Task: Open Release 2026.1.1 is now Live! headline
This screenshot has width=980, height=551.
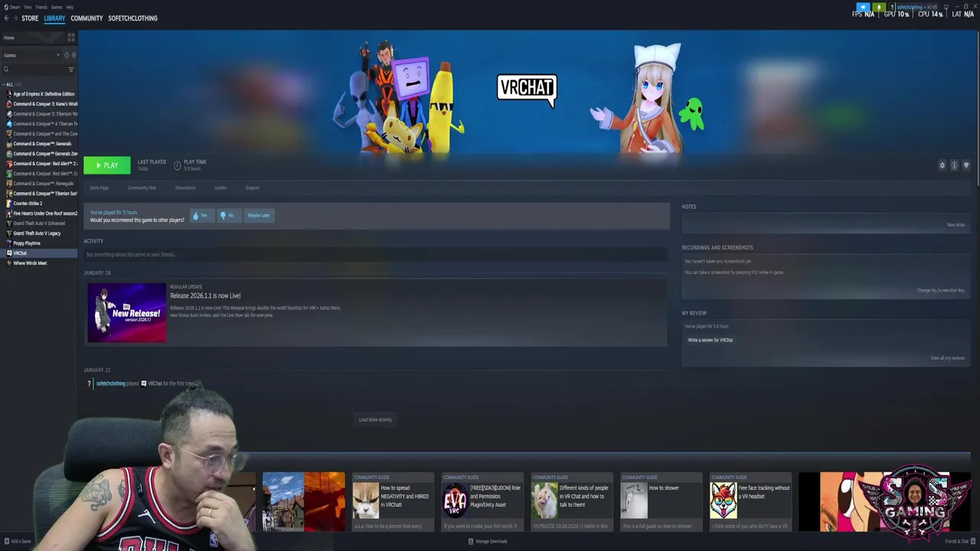Action: tap(205, 295)
